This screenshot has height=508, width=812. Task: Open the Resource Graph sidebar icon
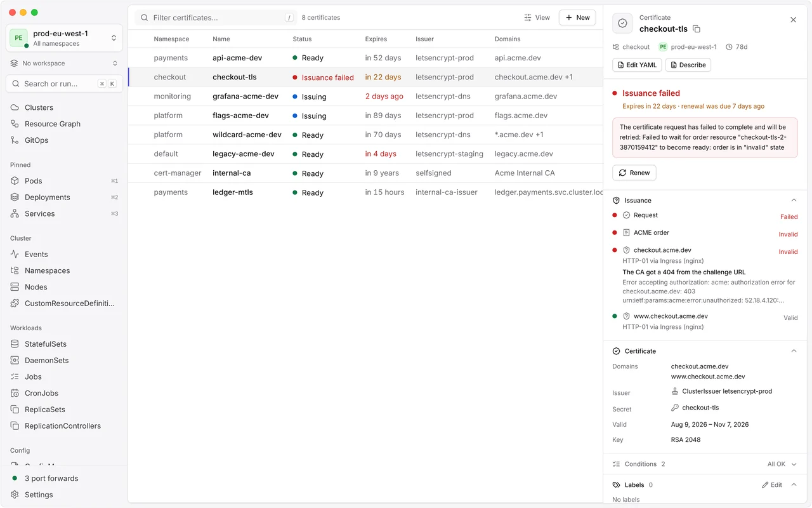tap(15, 124)
